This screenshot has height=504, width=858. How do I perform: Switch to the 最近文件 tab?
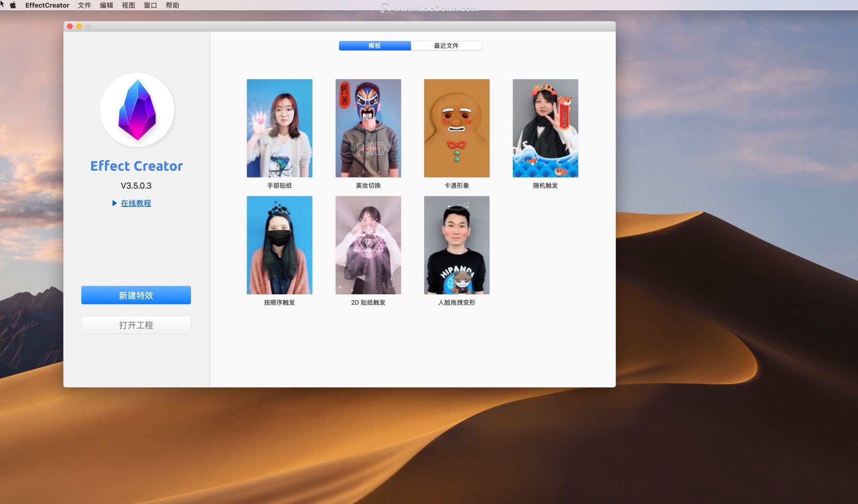point(446,45)
